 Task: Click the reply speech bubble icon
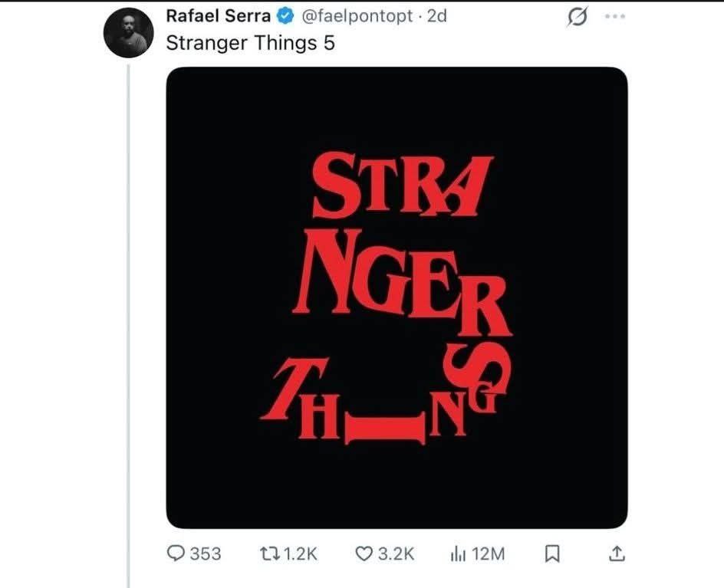tap(176, 554)
